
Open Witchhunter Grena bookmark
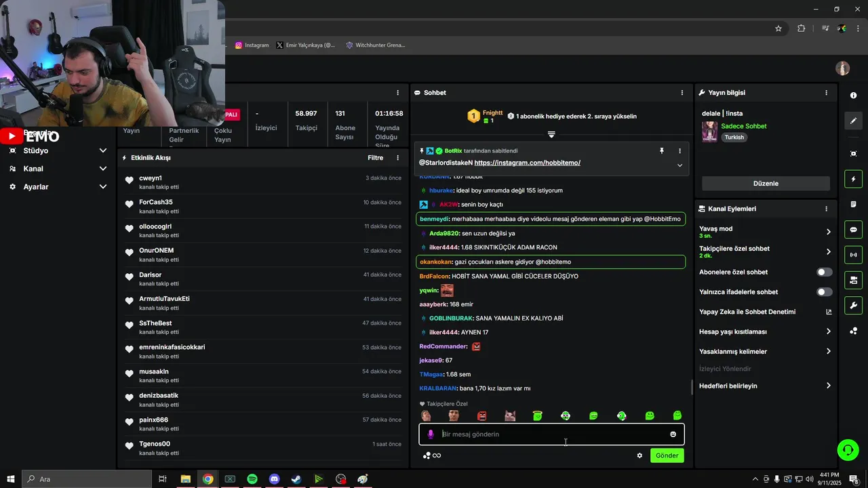click(x=376, y=45)
